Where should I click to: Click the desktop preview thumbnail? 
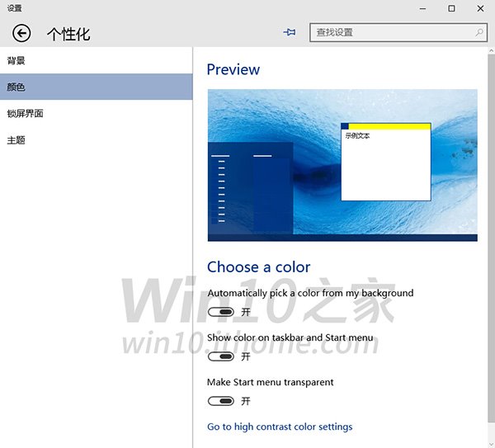pyautogui.click(x=342, y=165)
